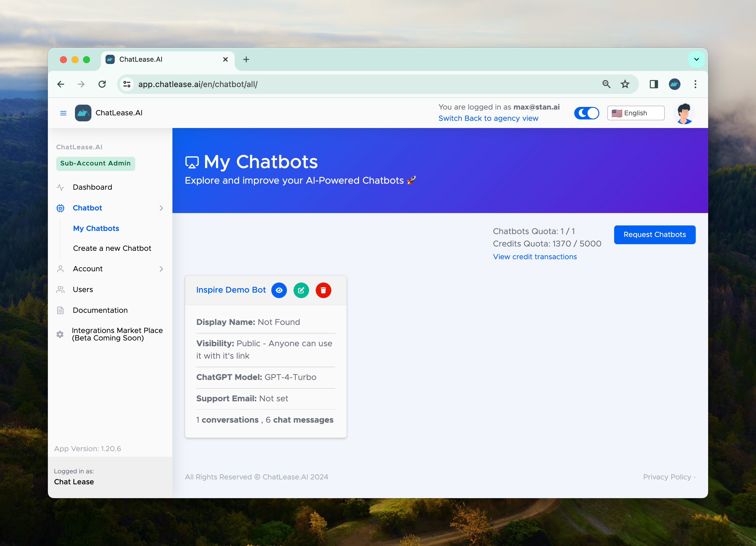
Task: Click the browser address bar
Action: point(333,84)
